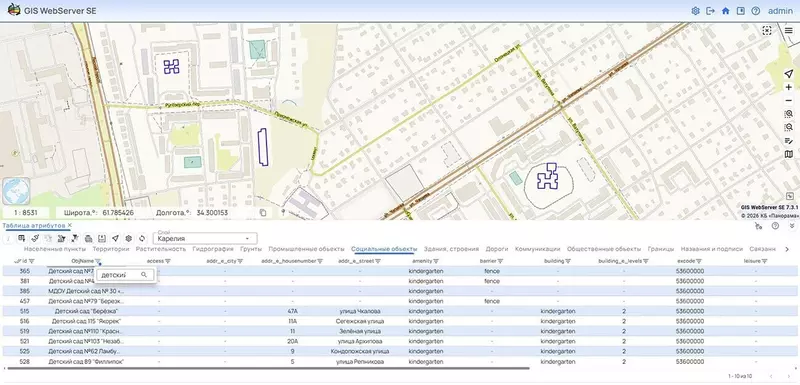Viewport: 800px width, 385px height.
Task: Zoom in the map with plus button
Action: click(x=789, y=88)
